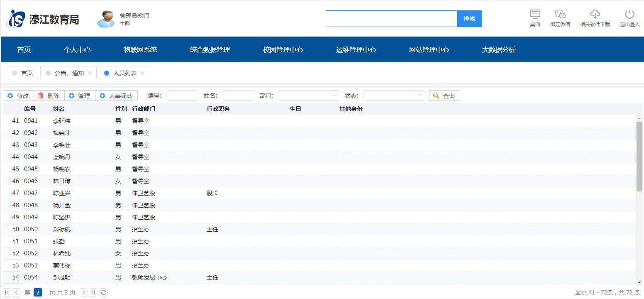This screenshot has width=644, height=299.
Task: Sort by the 生日 column header
Action: [295, 109]
